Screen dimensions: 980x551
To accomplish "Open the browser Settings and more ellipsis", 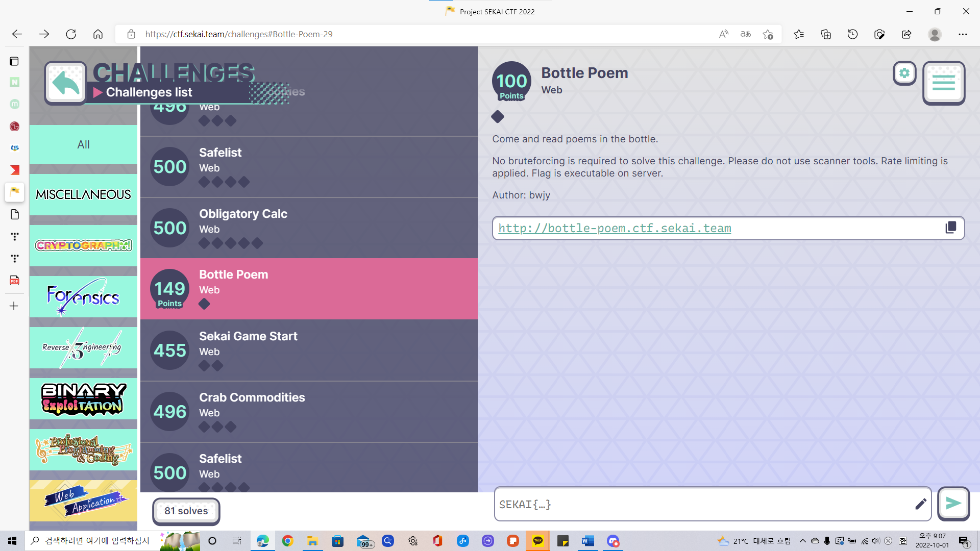I will 963,34.
